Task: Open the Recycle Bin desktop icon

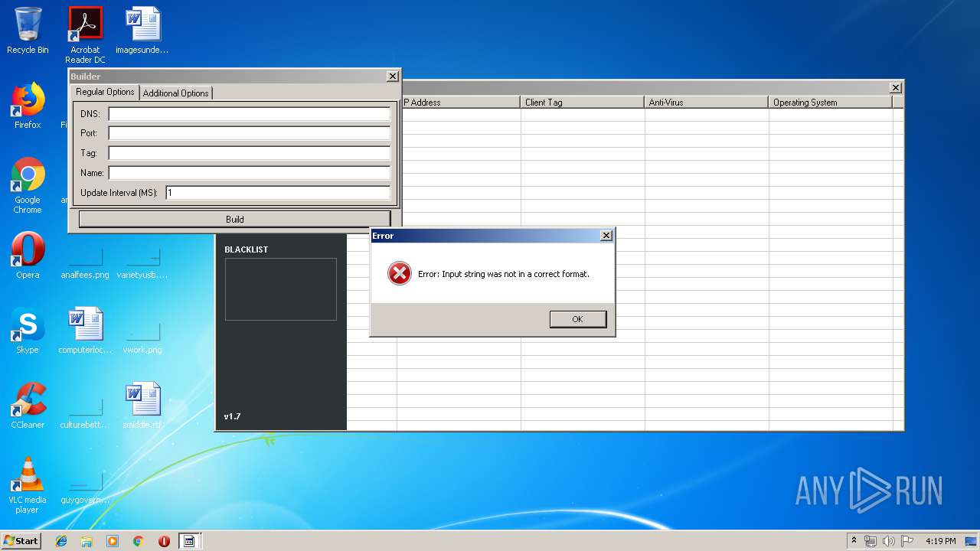Action: (x=28, y=31)
